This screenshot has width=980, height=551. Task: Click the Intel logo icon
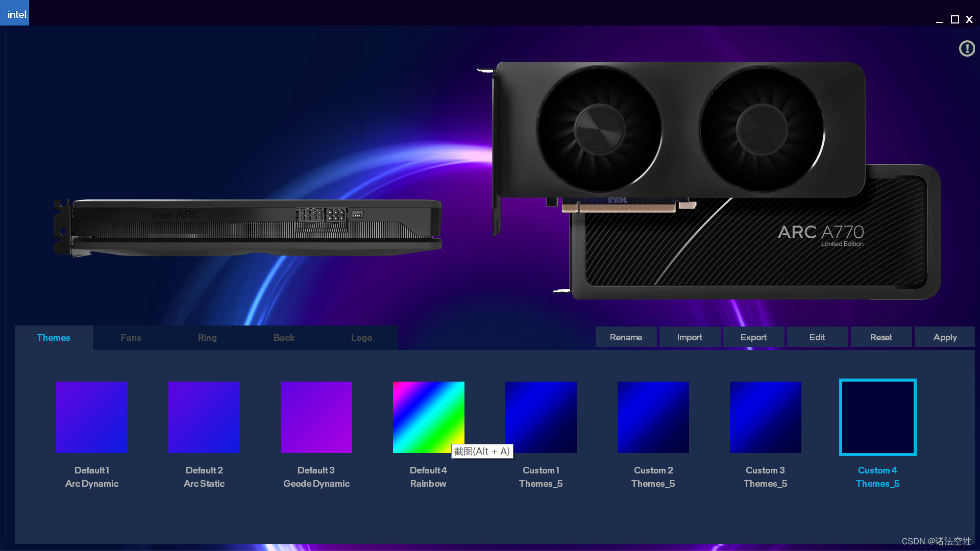15,13
